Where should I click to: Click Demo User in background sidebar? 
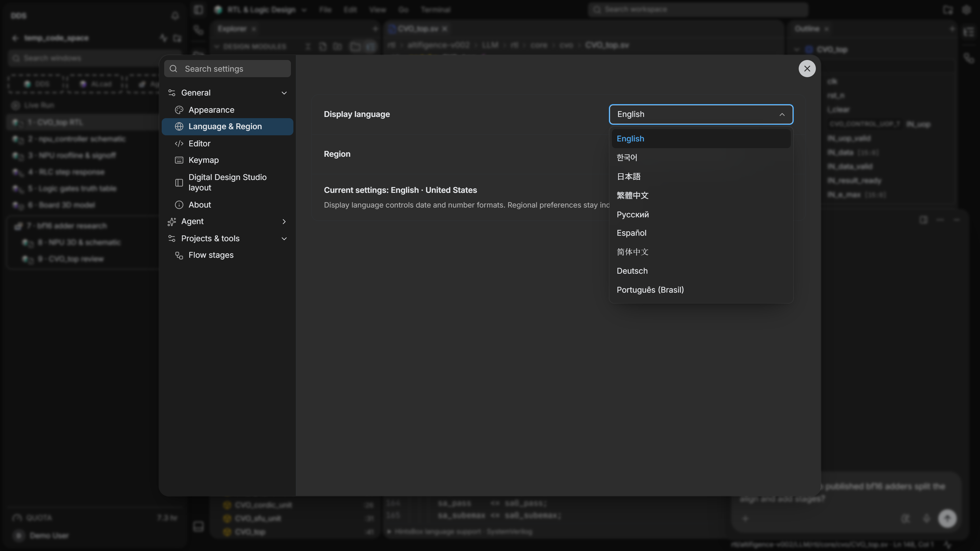pyautogui.click(x=49, y=536)
